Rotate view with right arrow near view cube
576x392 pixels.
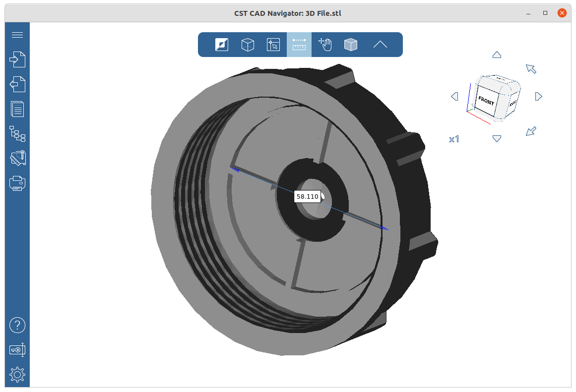pyautogui.click(x=539, y=97)
